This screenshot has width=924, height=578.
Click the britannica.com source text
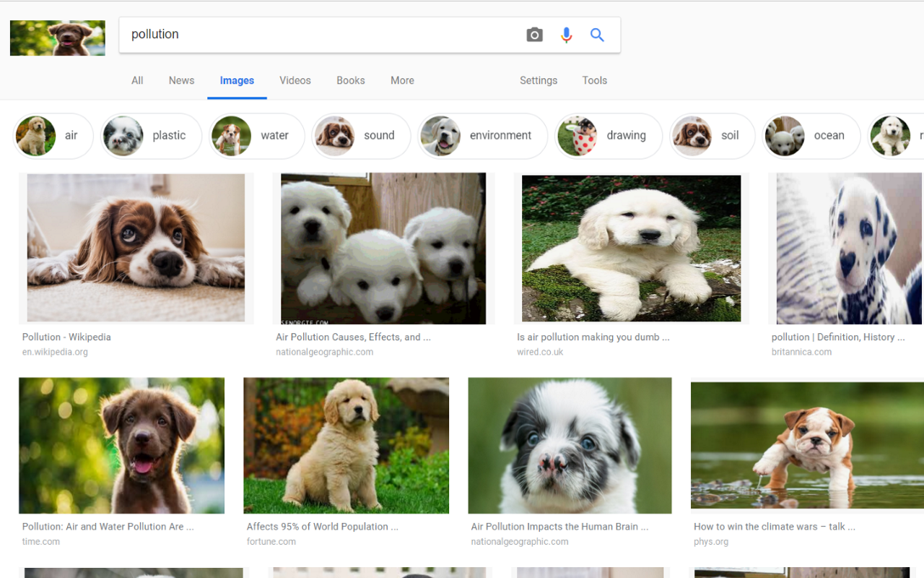(x=801, y=353)
